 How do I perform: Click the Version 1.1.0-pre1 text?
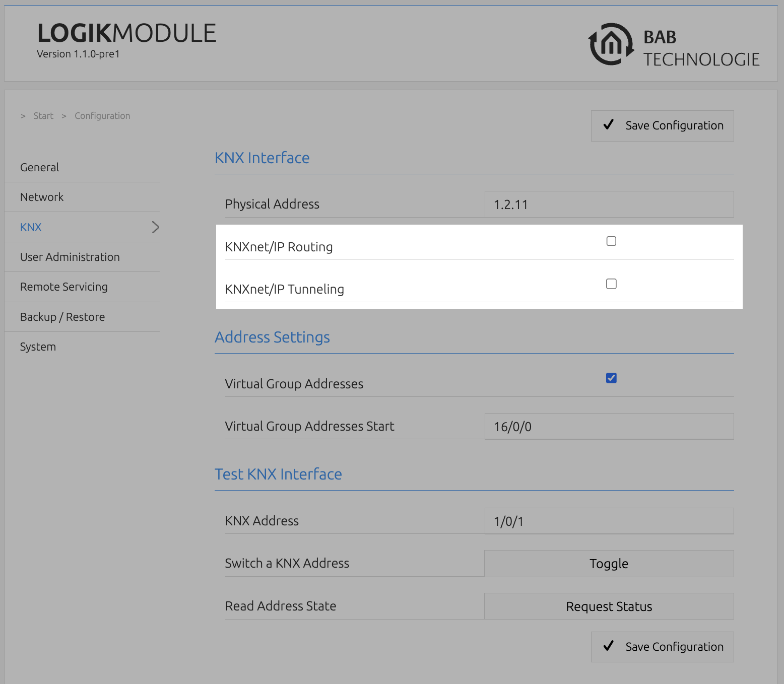(78, 54)
